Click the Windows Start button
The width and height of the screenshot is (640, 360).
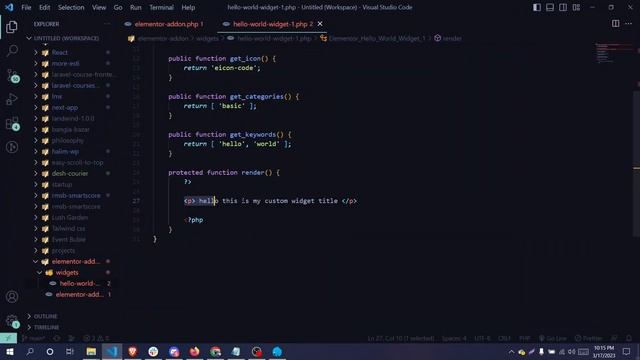click(9, 351)
